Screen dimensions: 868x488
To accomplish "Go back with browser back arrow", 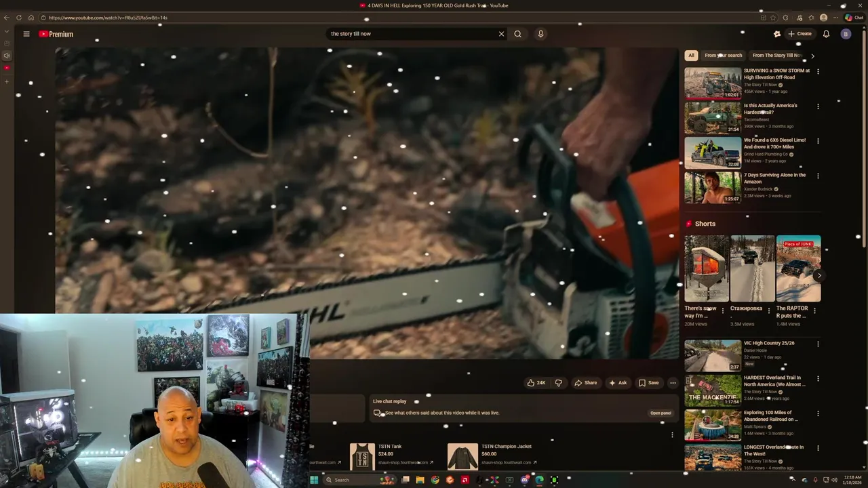I will pyautogui.click(x=7, y=18).
